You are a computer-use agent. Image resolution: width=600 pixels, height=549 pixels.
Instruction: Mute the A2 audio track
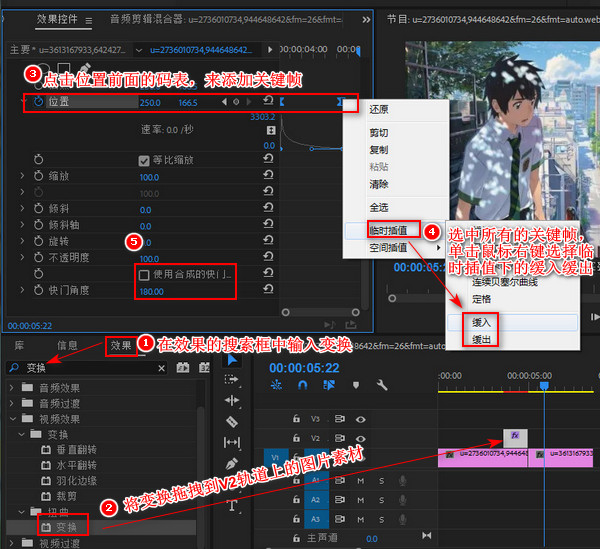tap(360, 500)
